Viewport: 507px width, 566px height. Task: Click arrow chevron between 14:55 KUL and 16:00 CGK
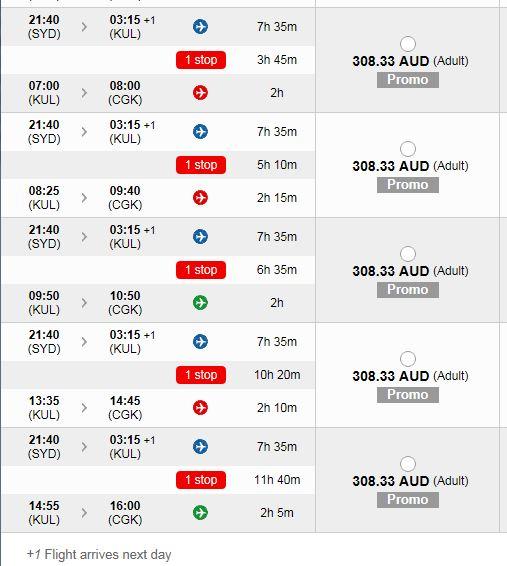[x=84, y=513]
